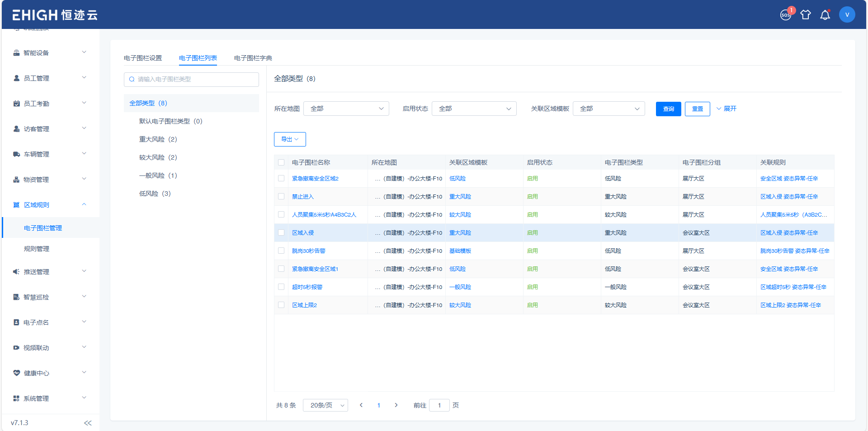This screenshot has height=431, width=868.
Task: Expand the 导出 export dropdown
Action: coord(290,139)
